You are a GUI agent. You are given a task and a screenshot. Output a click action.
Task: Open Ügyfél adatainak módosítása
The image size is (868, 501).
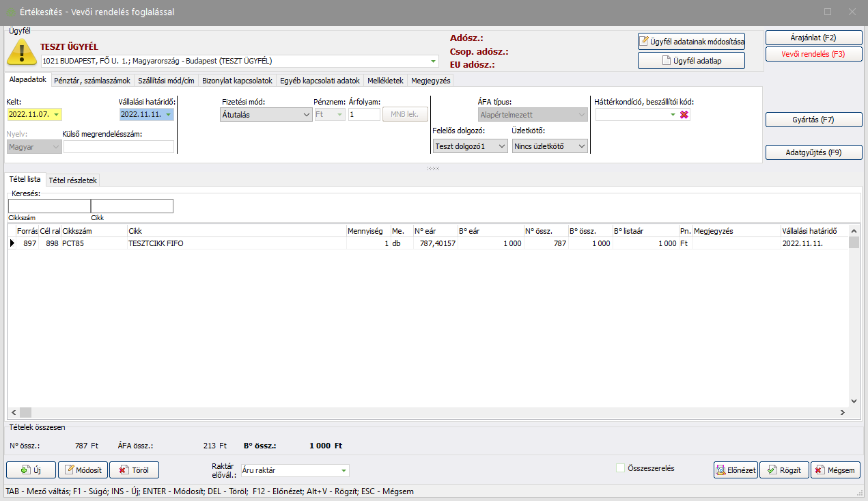click(x=691, y=42)
